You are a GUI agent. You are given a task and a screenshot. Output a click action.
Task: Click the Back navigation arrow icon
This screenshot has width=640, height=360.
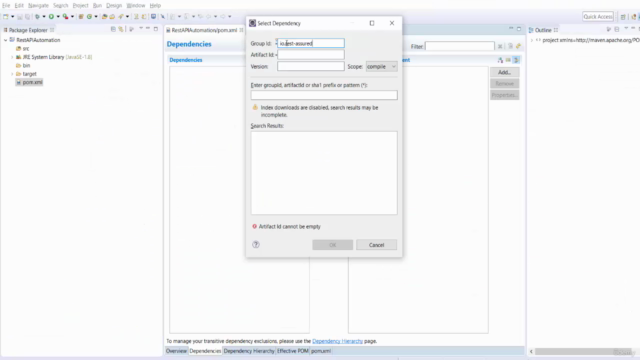coord(209,17)
